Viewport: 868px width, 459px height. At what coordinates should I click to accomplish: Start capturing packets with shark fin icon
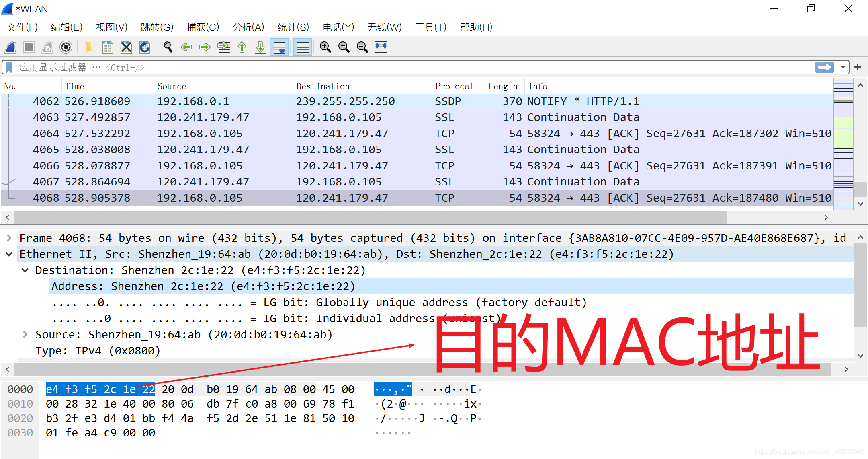point(11,47)
